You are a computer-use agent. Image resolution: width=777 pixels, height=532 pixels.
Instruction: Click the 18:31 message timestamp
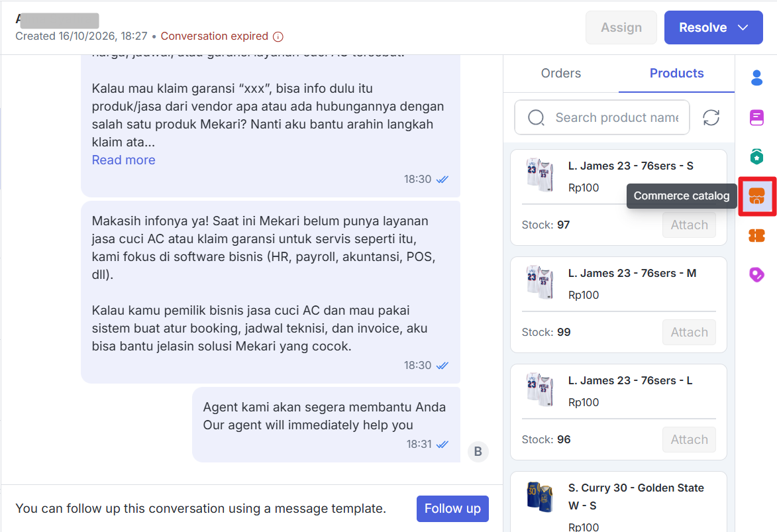419,445
